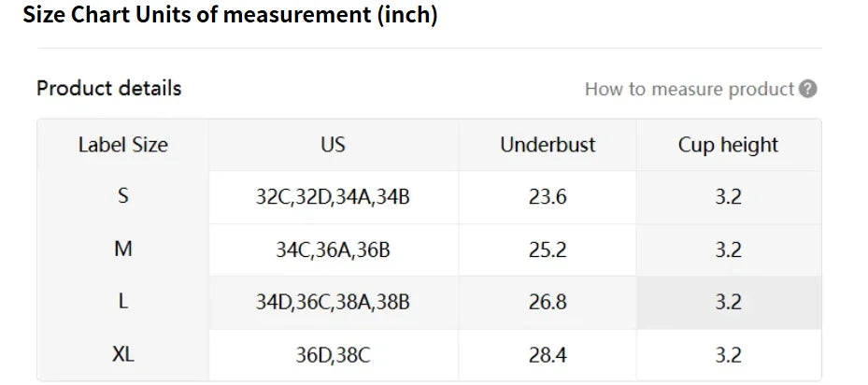
Task: Select the S label size row
Action: click(x=123, y=197)
